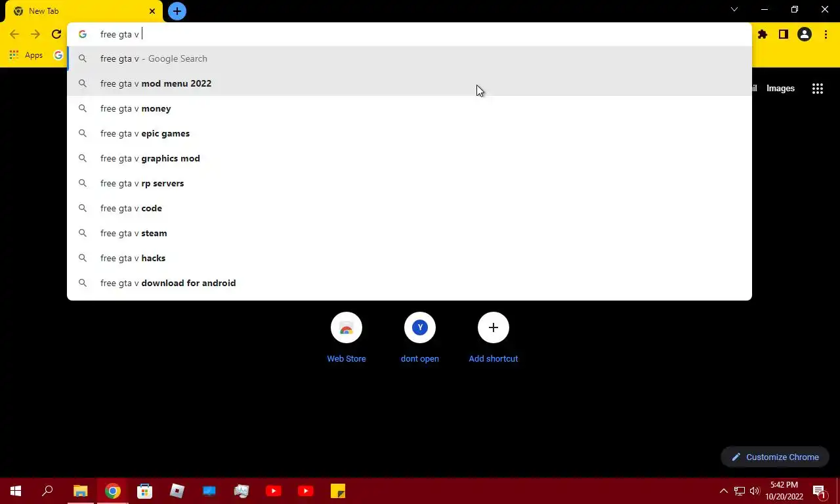The image size is (840, 504).
Task: Open clock showing 5:42 PM
Action: 784,491
